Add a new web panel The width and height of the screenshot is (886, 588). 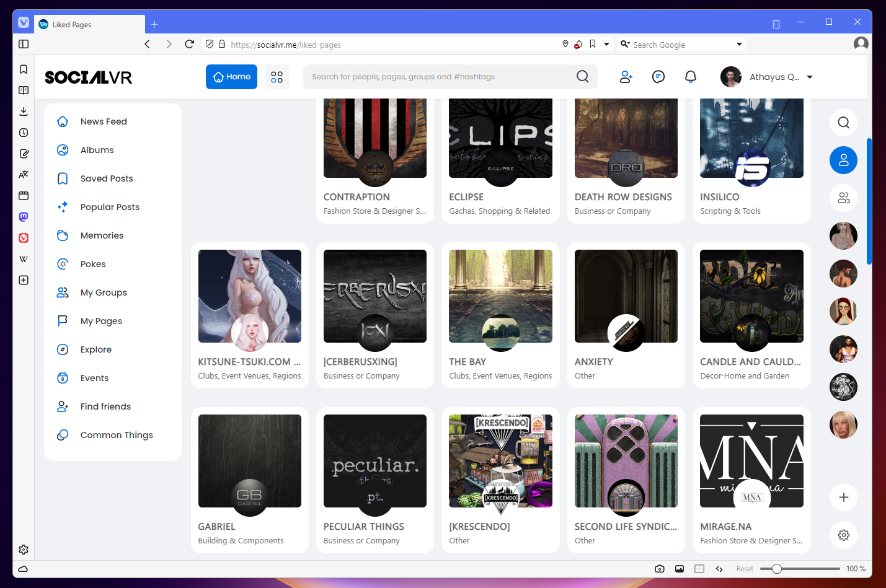[x=24, y=280]
